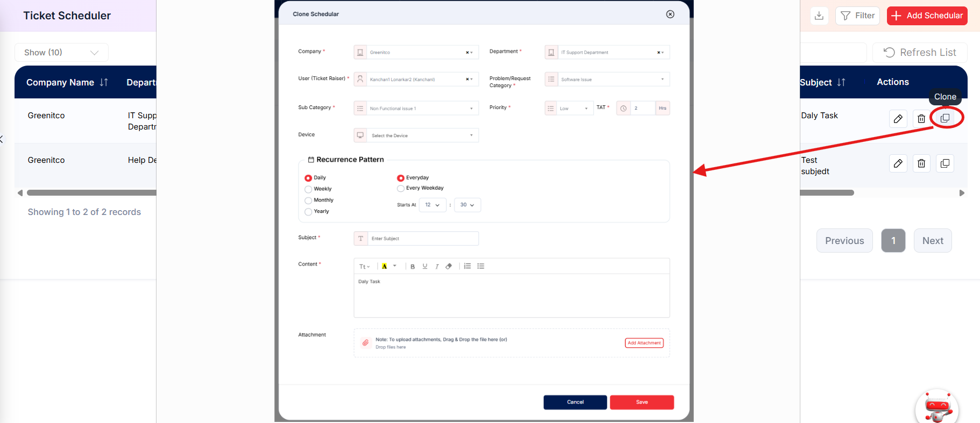Click the attachment paperclip icon
This screenshot has height=423, width=980.
[x=365, y=342]
